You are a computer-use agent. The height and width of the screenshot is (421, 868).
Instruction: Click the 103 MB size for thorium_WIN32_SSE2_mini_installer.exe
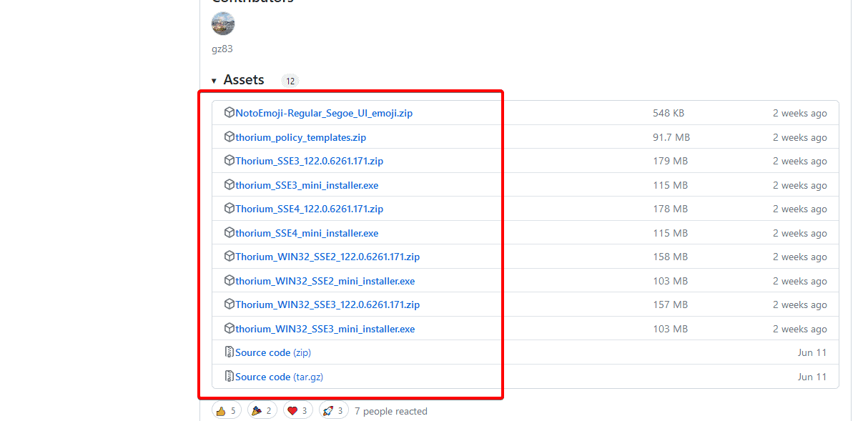(670, 281)
